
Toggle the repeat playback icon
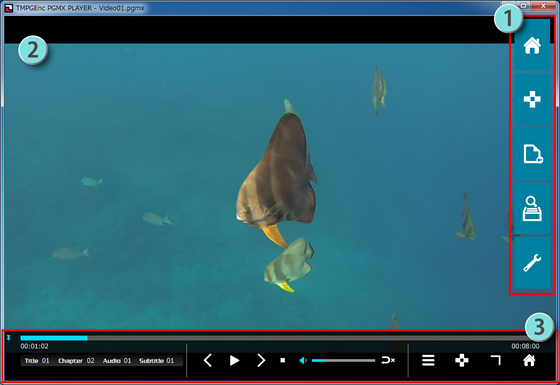coord(388,360)
